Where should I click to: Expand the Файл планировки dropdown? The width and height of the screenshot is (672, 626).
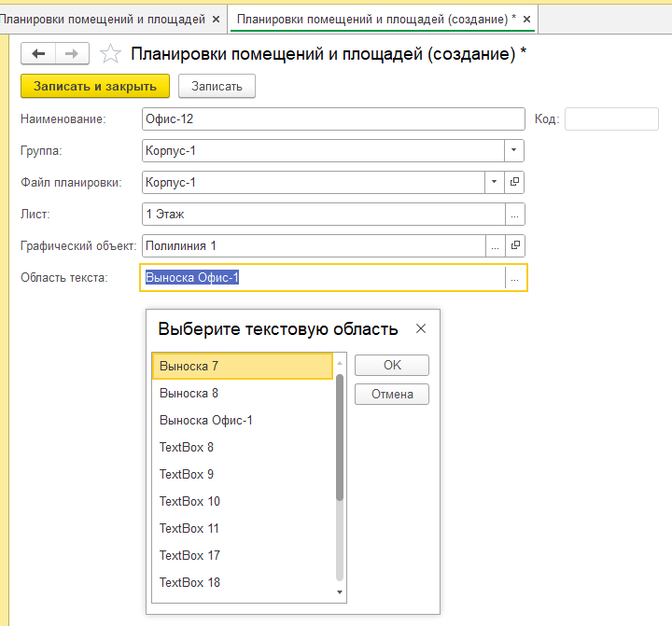pos(495,182)
